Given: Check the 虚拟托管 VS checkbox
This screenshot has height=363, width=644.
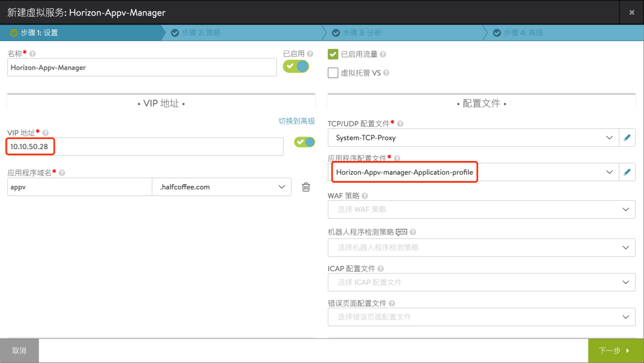Looking at the screenshot, I should tap(333, 73).
